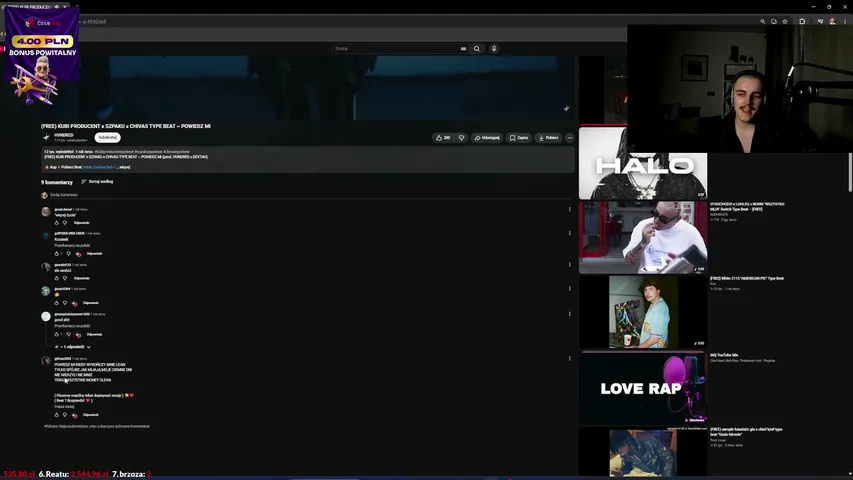Open options menu for 'good shi' comment
This screenshot has height=480, width=853.
[x=570, y=313]
